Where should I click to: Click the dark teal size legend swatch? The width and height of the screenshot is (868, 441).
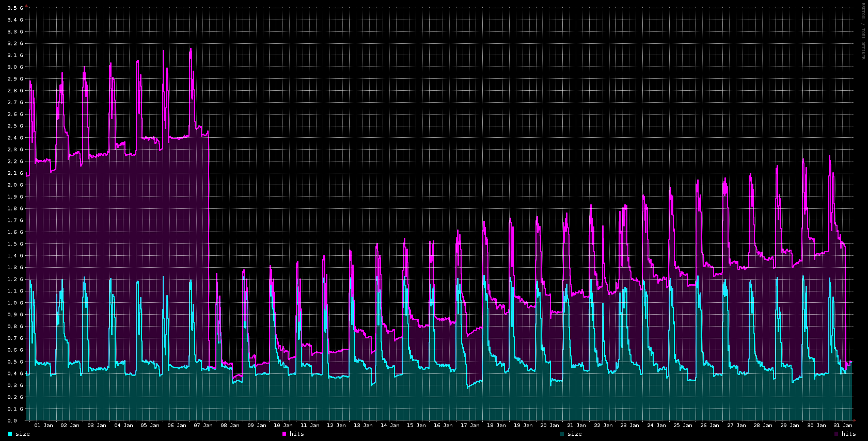point(562,434)
